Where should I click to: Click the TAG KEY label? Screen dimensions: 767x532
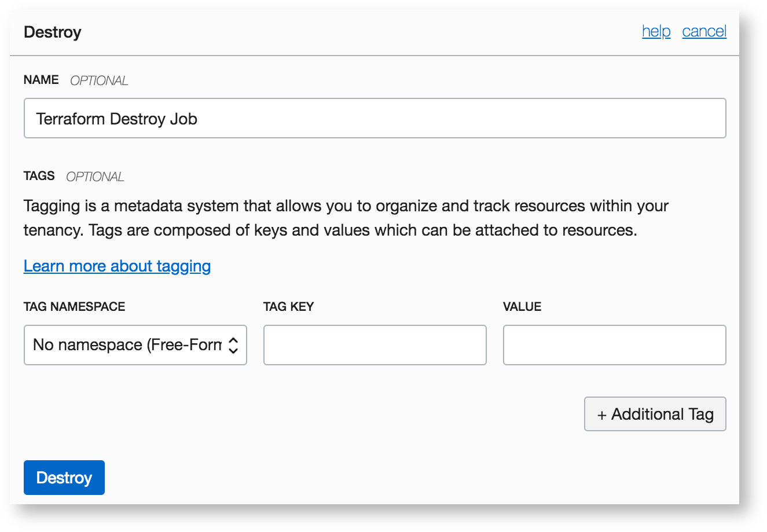click(288, 307)
